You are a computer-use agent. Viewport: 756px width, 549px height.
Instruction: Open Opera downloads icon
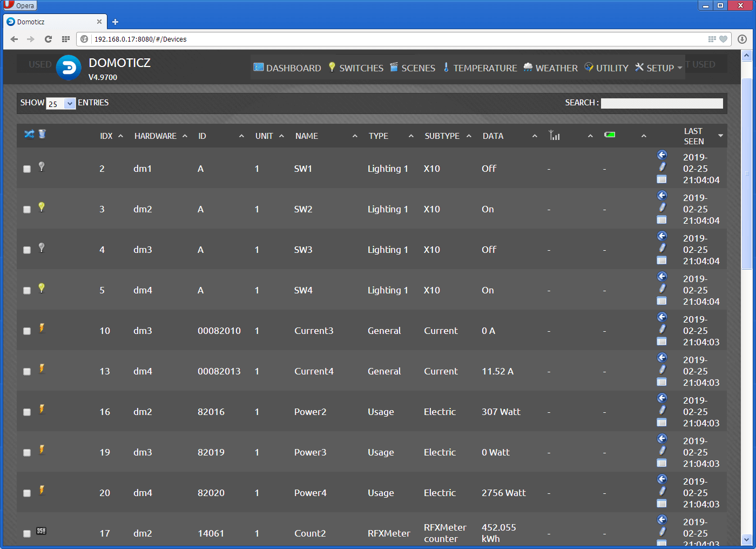tap(742, 39)
